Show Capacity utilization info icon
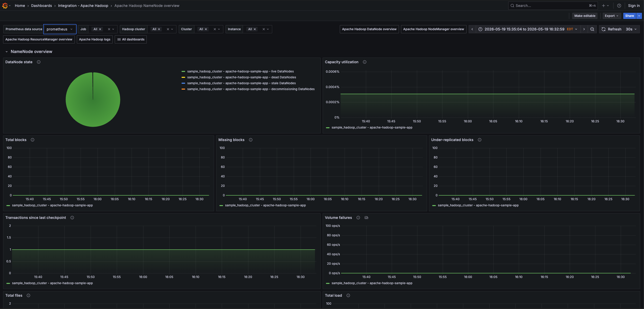Image resolution: width=644 pixels, height=309 pixels. (x=365, y=62)
